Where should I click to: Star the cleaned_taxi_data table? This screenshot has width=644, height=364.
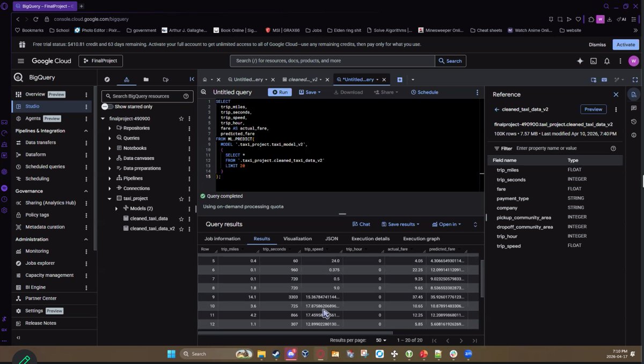[181, 219]
